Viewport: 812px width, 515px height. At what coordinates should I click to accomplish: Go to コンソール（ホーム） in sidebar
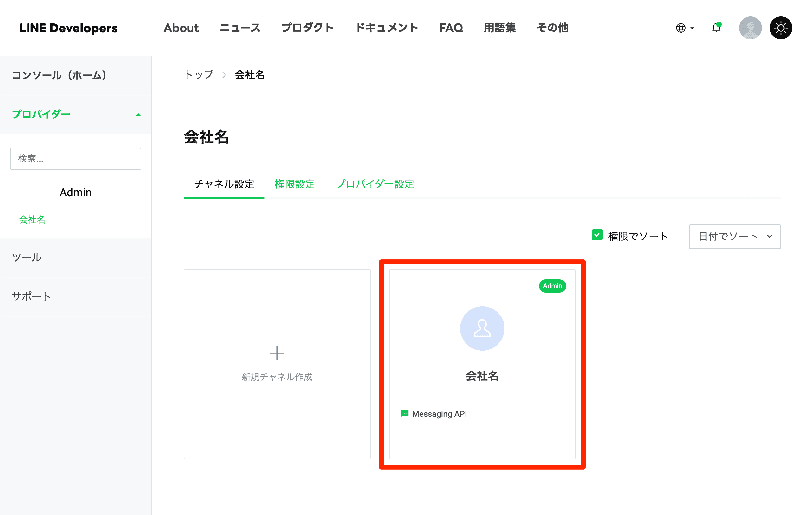[76, 75]
